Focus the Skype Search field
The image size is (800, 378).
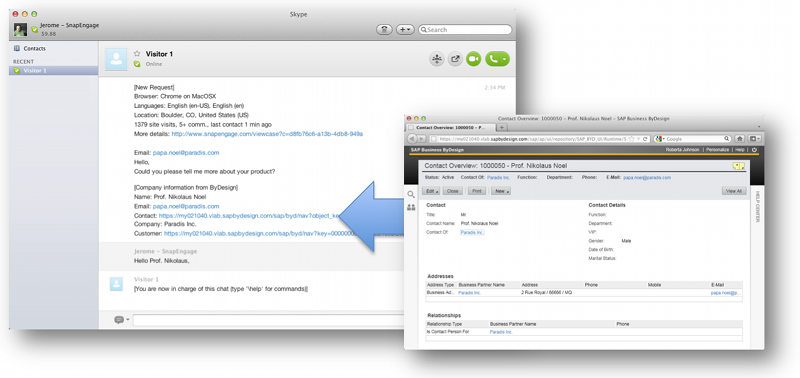click(x=465, y=30)
